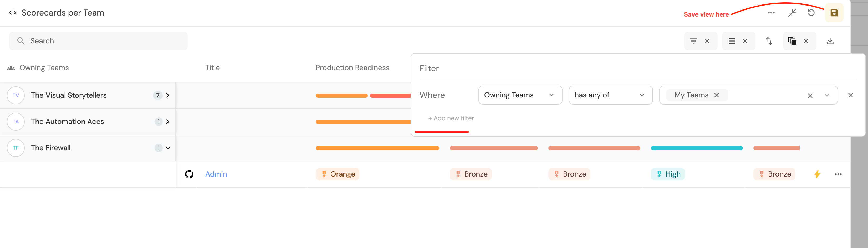Save the current view
Image resolution: width=868 pixels, height=248 pixels.
[834, 12]
